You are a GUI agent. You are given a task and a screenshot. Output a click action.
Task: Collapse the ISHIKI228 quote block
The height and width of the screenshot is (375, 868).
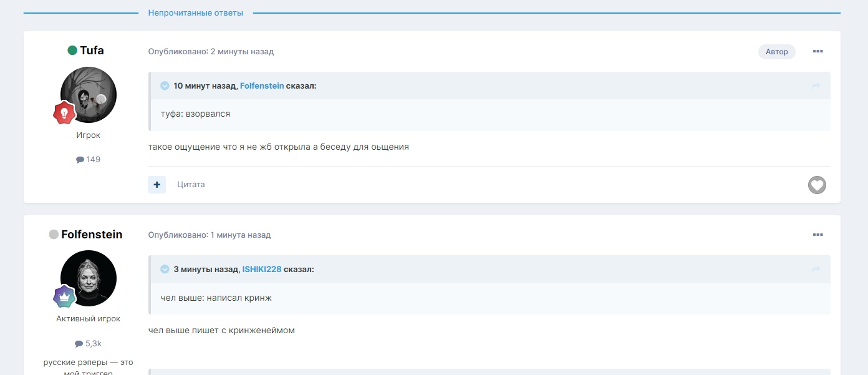click(x=165, y=270)
